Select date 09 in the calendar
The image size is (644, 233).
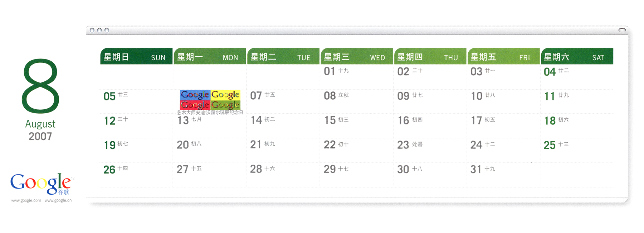coord(403,96)
